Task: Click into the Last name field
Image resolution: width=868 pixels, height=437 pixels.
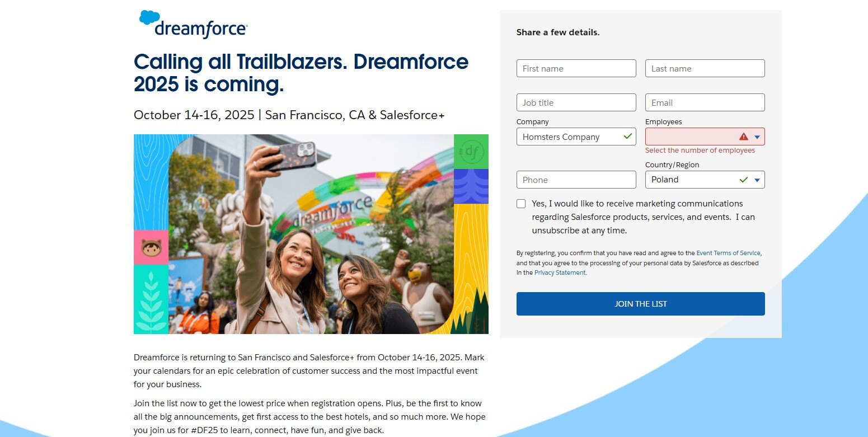Action: (705, 68)
